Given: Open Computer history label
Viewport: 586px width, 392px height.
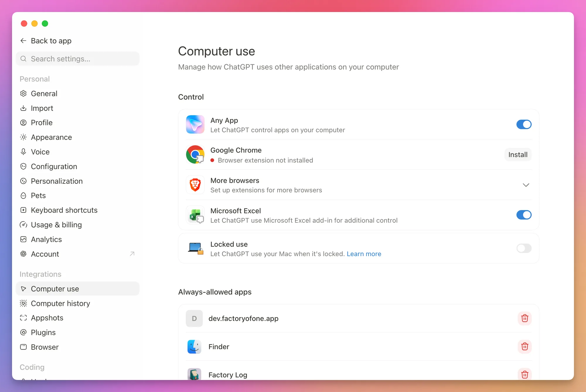Looking at the screenshot, I should tap(60, 303).
